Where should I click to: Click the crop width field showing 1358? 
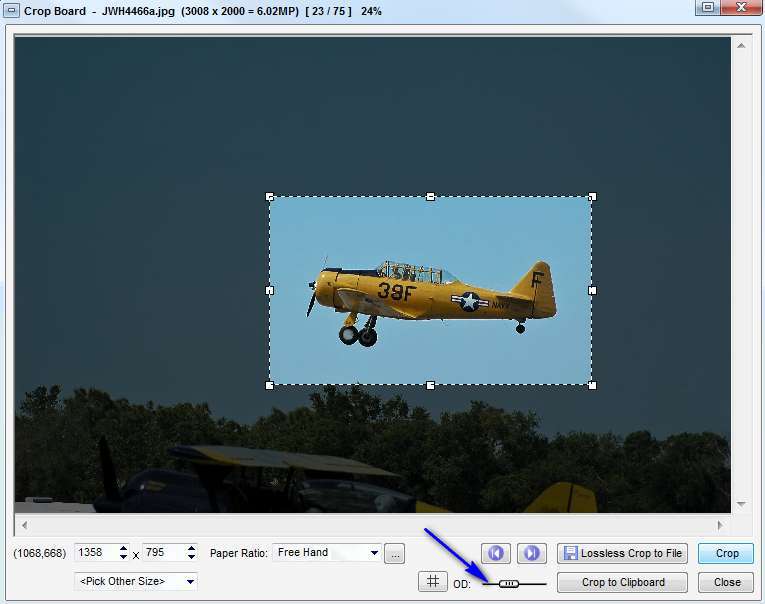point(96,553)
